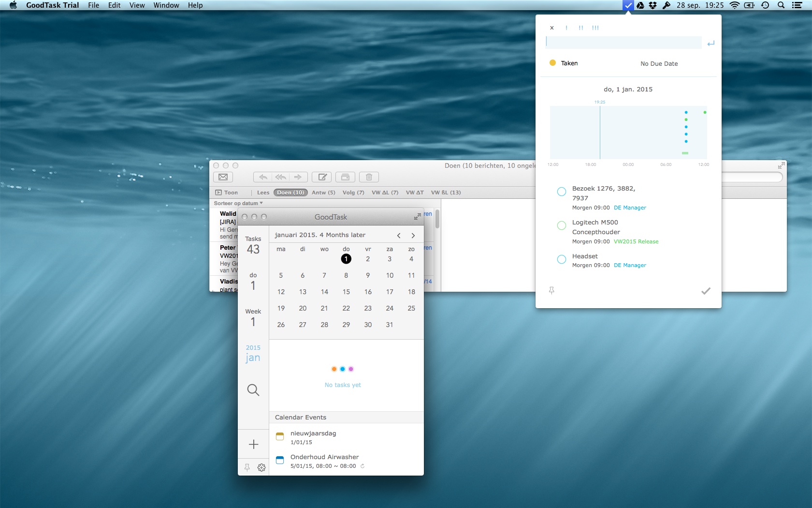The height and width of the screenshot is (508, 812).
Task: Complete the Logitech M500 Concepthouder task
Action: [562, 225]
